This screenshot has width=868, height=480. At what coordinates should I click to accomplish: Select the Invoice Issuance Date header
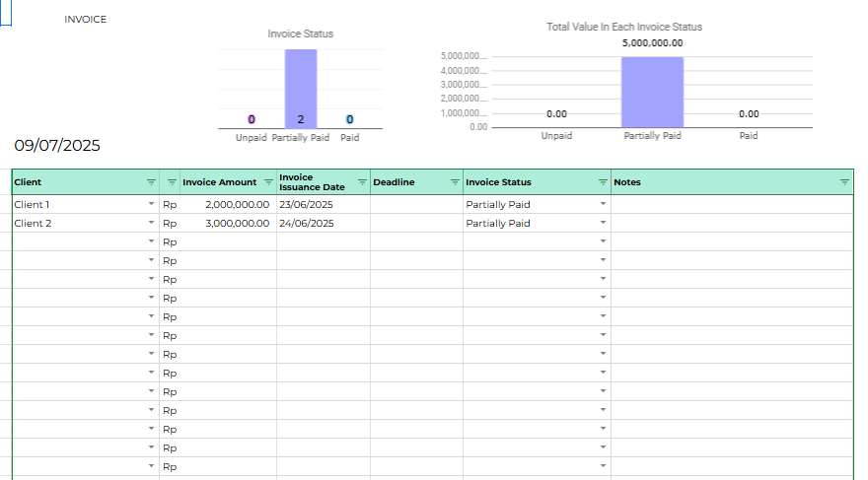point(324,182)
